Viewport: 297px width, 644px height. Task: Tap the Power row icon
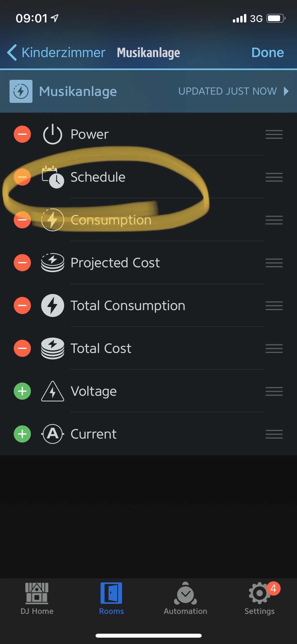coord(53,134)
